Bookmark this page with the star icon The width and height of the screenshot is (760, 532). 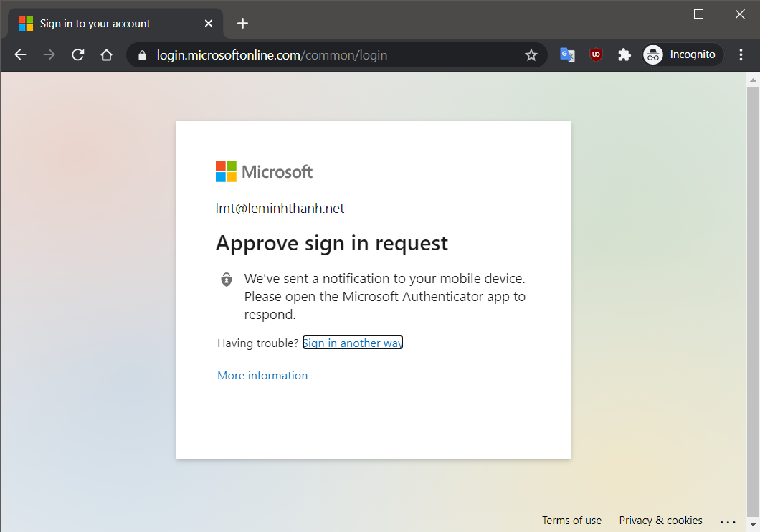[531, 55]
